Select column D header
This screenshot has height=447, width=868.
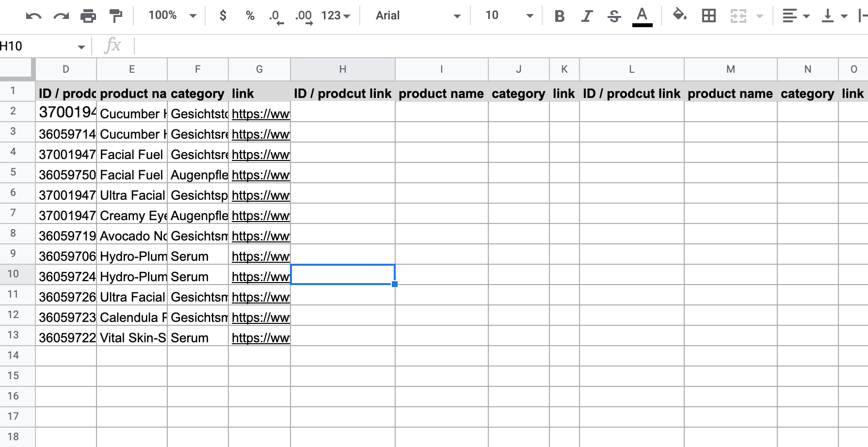click(66, 69)
